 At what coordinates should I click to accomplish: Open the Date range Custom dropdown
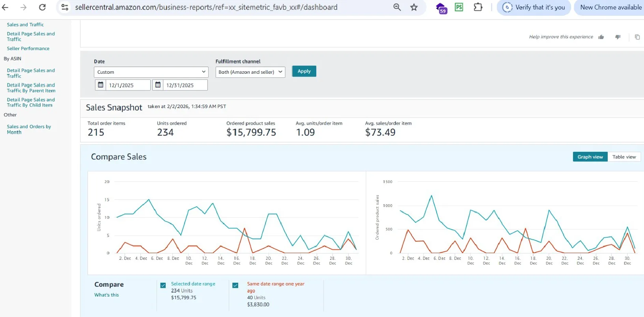pyautogui.click(x=151, y=72)
